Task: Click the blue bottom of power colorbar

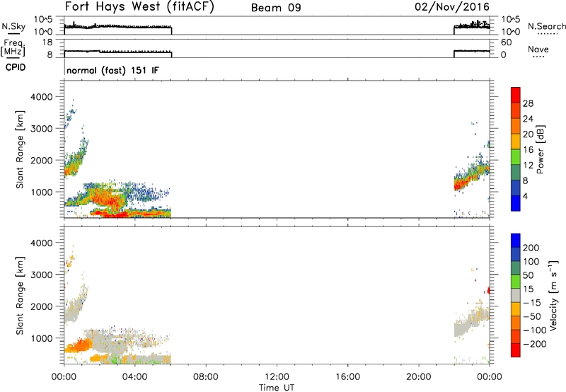Action: tap(516, 203)
